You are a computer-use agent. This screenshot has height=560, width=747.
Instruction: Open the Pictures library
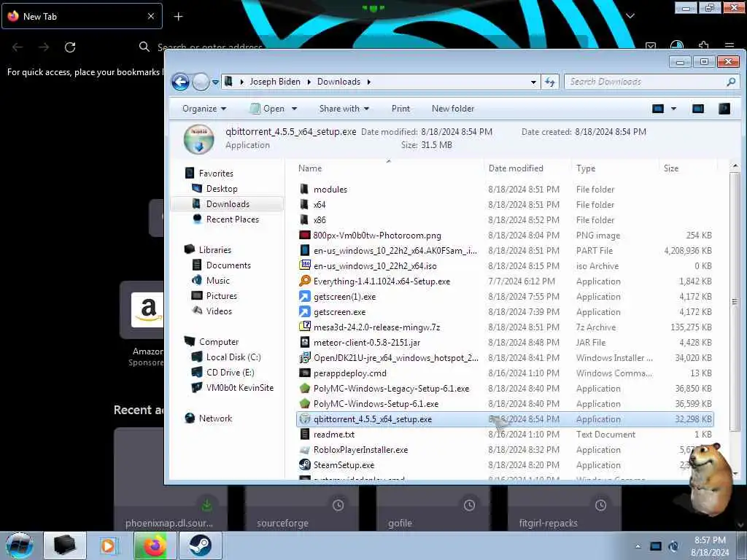pyautogui.click(x=222, y=296)
